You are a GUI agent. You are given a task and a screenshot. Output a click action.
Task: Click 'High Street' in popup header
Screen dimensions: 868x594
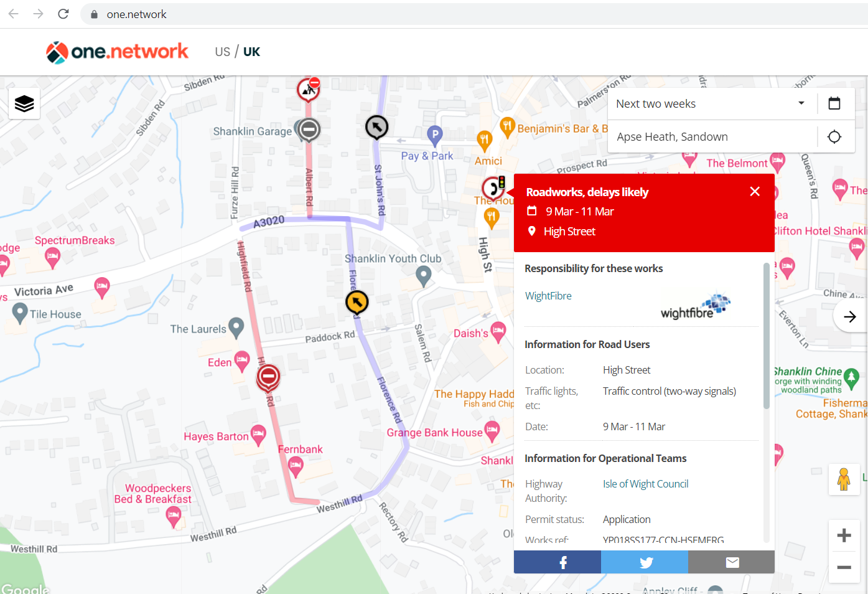pyautogui.click(x=569, y=232)
